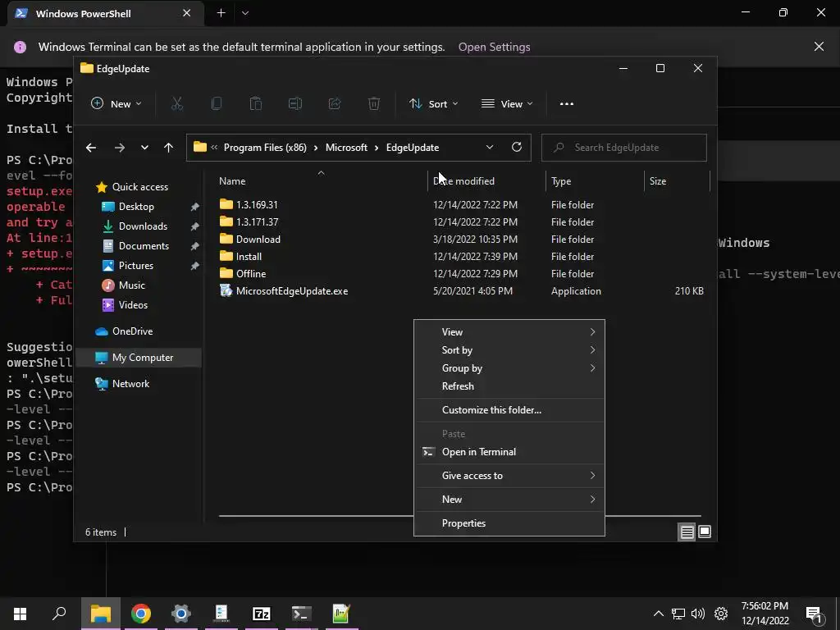Choose Refresh in the context menu
840x630 pixels.
click(x=509, y=386)
